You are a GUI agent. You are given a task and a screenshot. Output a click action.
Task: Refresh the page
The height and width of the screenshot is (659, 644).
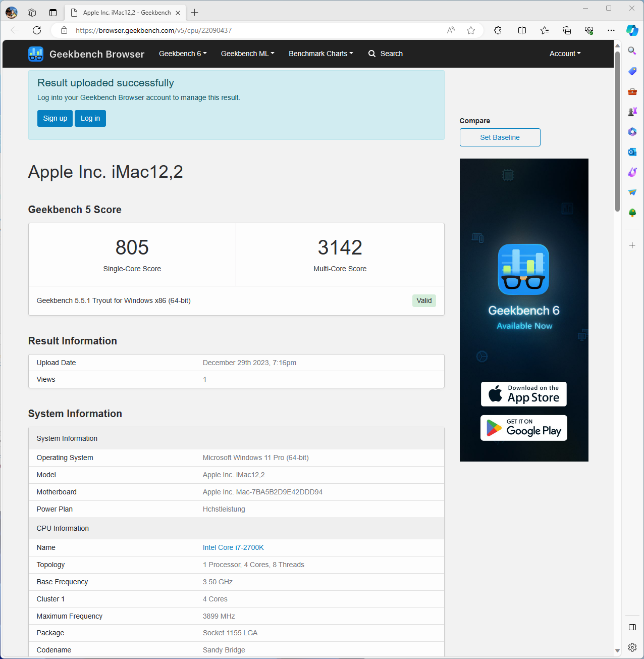click(x=37, y=30)
